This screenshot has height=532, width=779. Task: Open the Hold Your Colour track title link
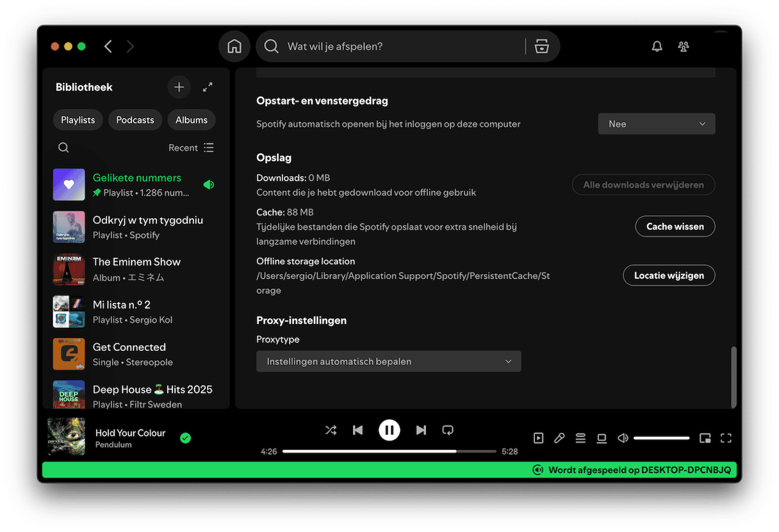tap(131, 433)
